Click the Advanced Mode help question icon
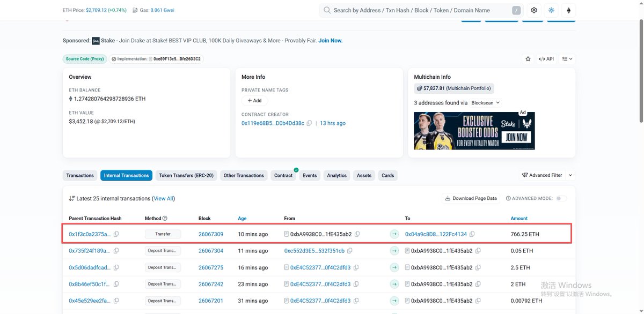This screenshot has width=644, height=314. 508,198
